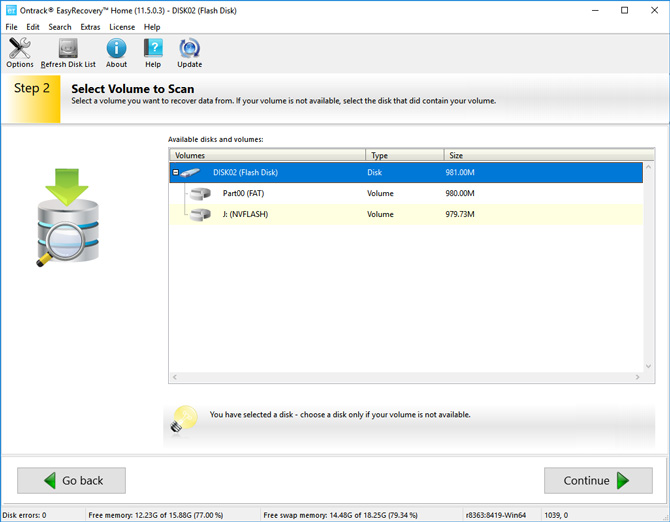
Task: Click the horizontal scrollbar left arrow
Action: click(x=174, y=377)
